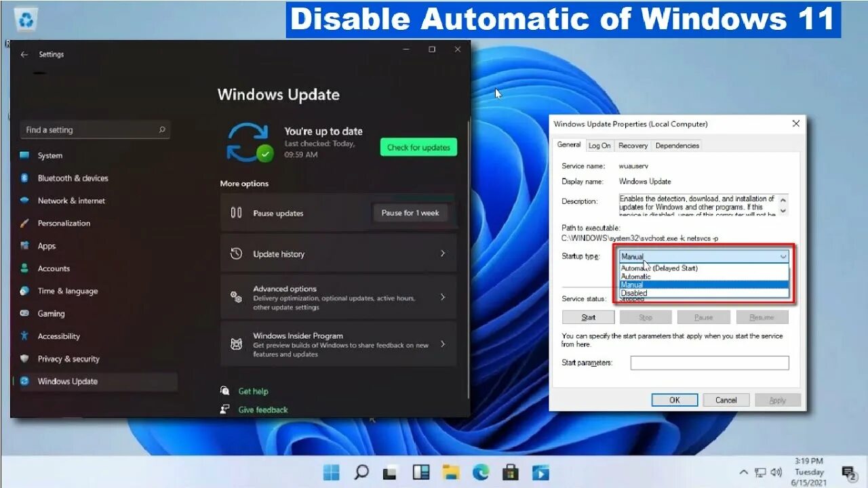Open Microsoft Store from taskbar
The width and height of the screenshot is (868, 488).
coord(511,472)
